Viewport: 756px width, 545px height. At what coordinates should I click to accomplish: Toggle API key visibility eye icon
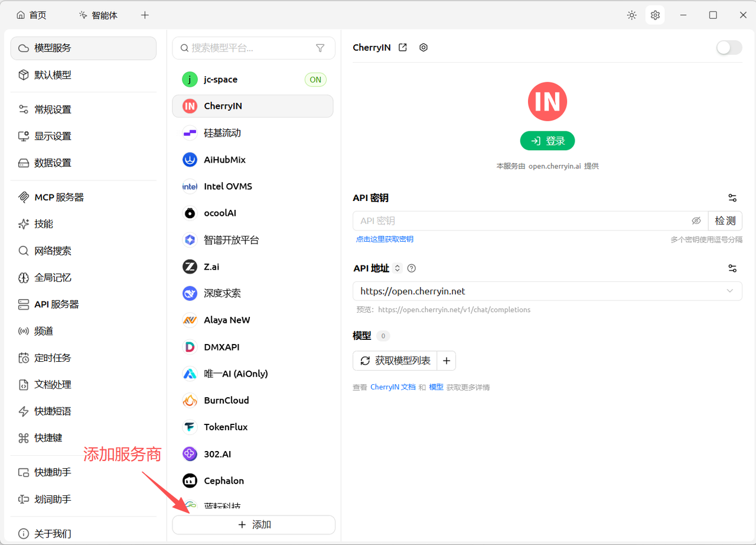coord(696,220)
